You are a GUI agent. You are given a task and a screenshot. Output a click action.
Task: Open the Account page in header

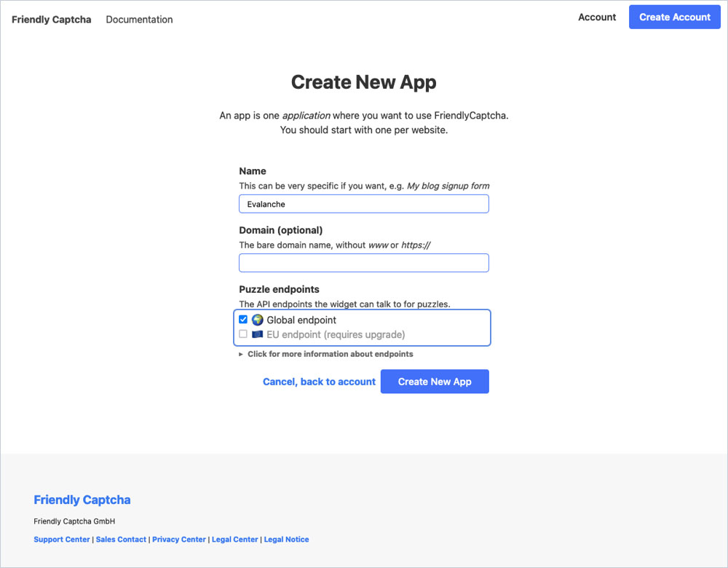click(597, 17)
